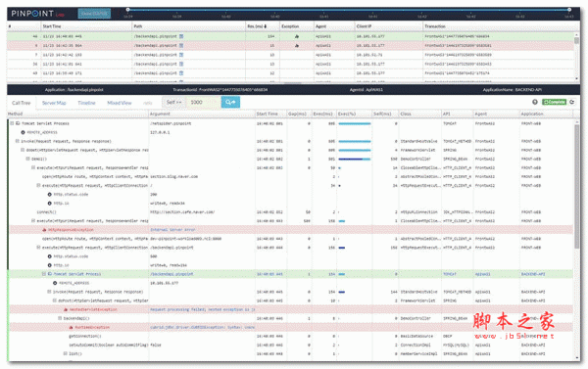Click the refresh icon right of Complete
The height and width of the screenshot is (369, 588).
[572, 102]
